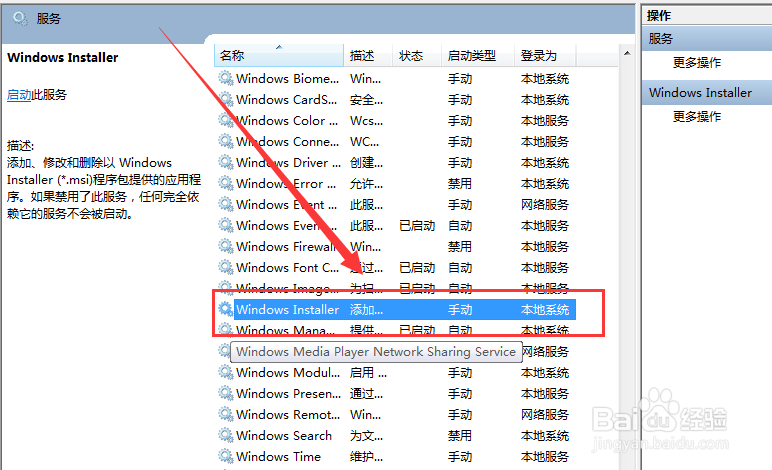This screenshot has width=772, height=470.
Task: Click gear icon of Windows Remot... row
Action: (226, 414)
